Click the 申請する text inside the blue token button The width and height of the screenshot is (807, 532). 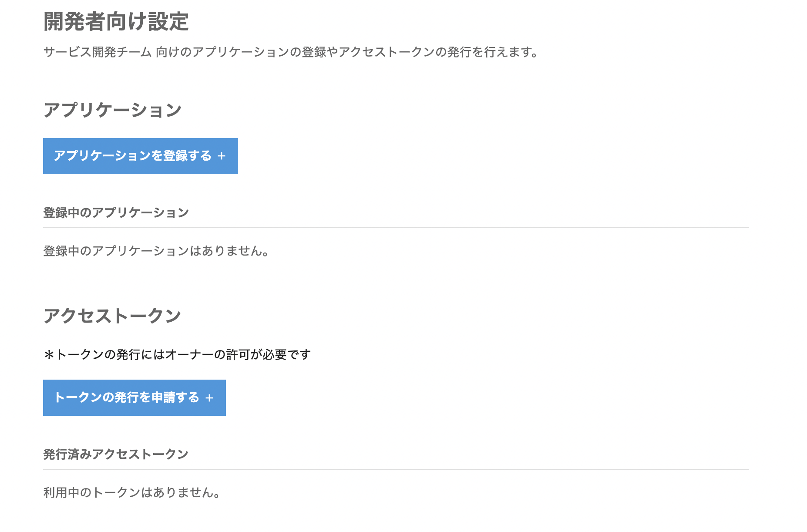point(175,397)
